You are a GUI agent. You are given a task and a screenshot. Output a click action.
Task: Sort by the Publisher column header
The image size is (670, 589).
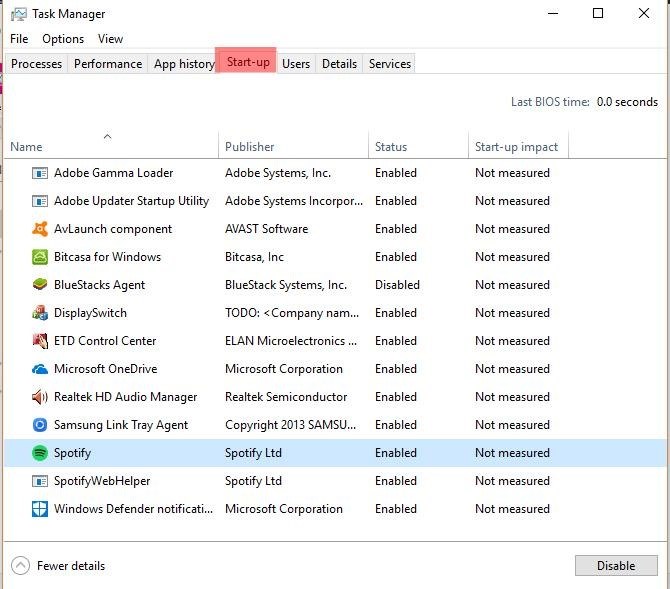click(293, 145)
